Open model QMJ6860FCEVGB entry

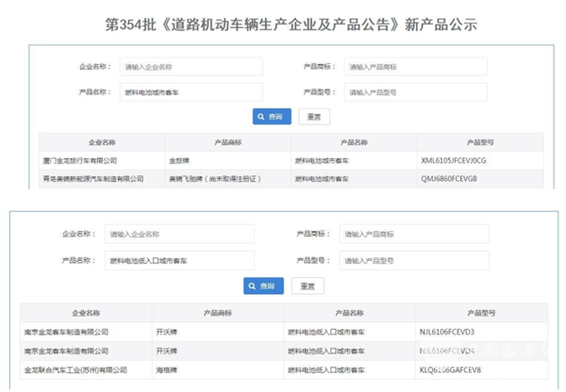click(x=449, y=178)
